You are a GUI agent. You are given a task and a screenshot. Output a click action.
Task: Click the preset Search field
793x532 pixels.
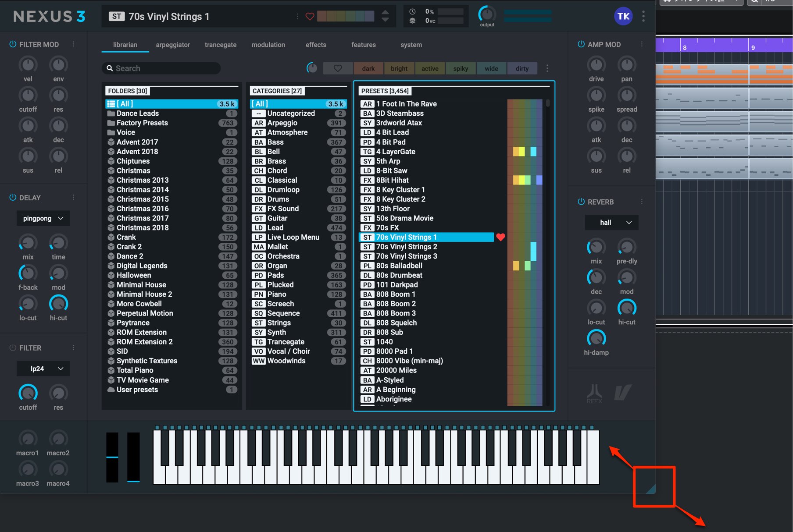tap(161, 68)
